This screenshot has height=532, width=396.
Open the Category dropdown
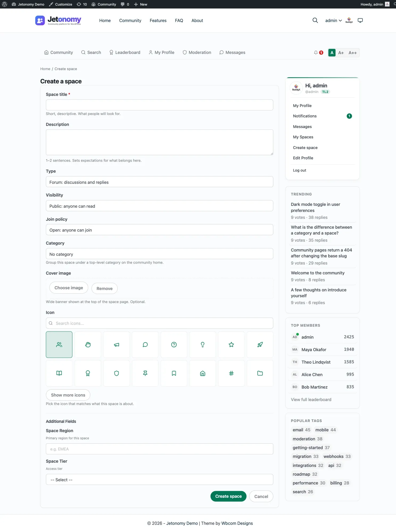(x=159, y=254)
